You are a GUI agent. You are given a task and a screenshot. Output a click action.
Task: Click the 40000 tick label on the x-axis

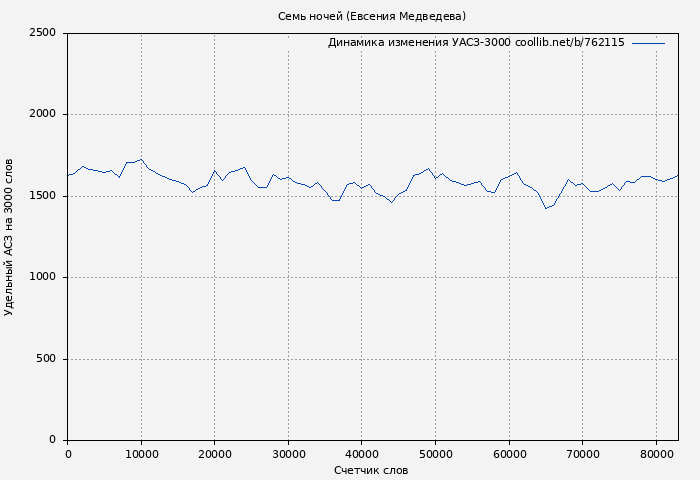click(x=362, y=455)
